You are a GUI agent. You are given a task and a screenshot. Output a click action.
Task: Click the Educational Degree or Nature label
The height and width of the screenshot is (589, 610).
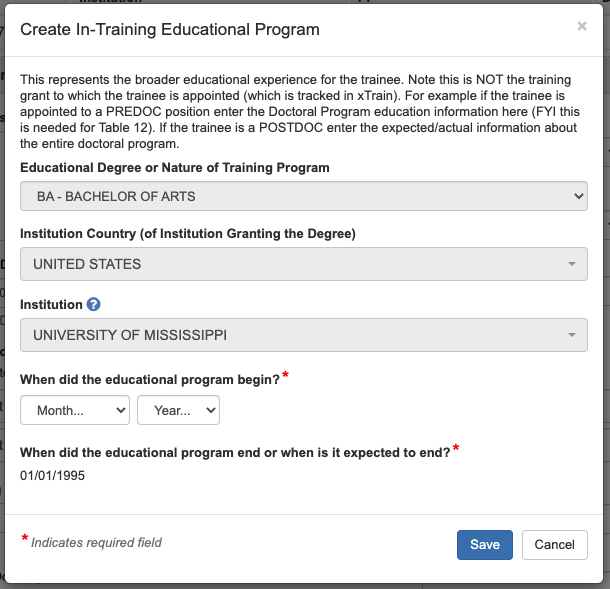[175, 167]
